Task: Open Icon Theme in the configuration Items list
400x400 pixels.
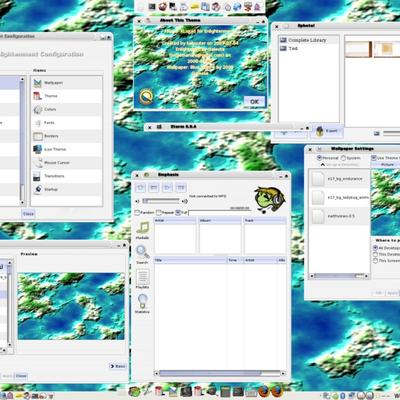Action: pos(67,149)
